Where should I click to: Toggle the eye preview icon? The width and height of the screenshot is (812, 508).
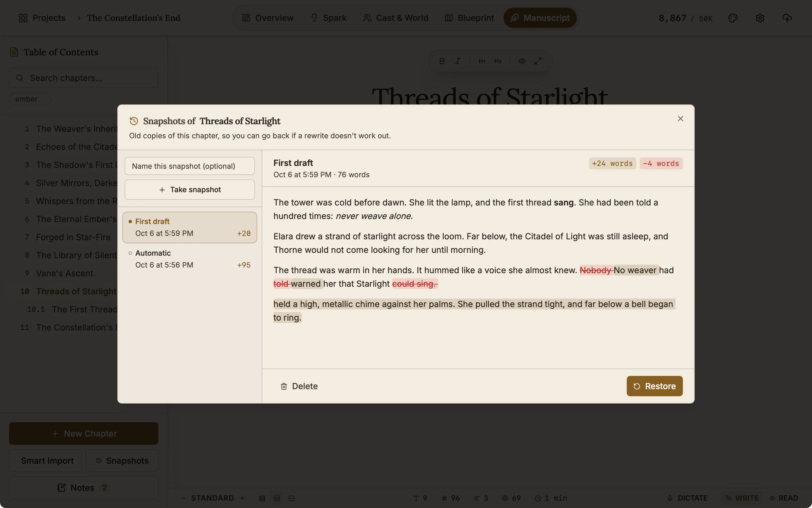pos(522,61)
